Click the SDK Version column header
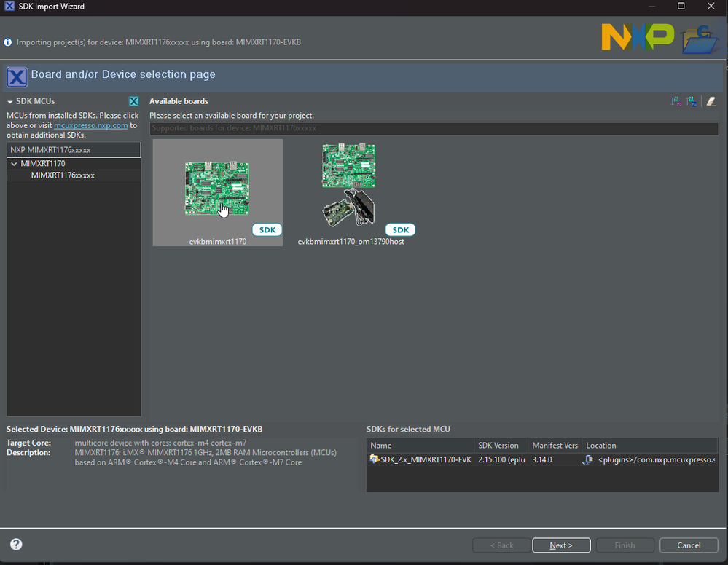 coord(499,445)
